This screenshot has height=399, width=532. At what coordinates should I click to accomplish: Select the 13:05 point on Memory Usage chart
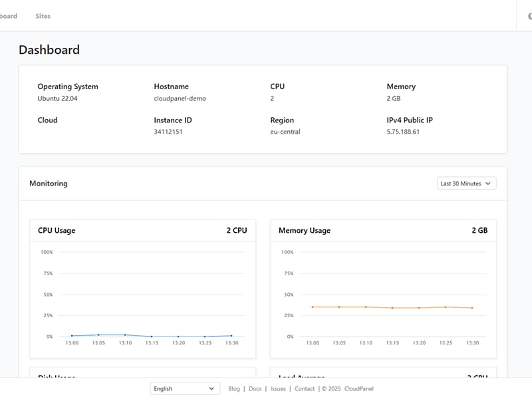point(339,307)
